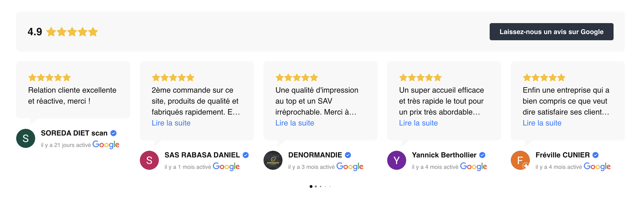Image resolution: width=644 pixels, height=201 pixels.
Task: Click the Google logo under SOREDA DIET scan
Action: pyautogui.click(x=106, y=144)
